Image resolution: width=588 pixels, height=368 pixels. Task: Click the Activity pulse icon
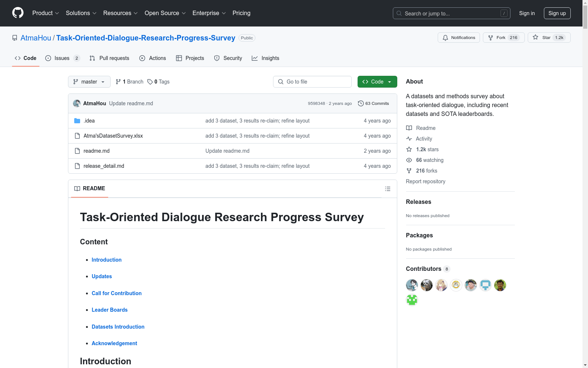coord(409,139)
